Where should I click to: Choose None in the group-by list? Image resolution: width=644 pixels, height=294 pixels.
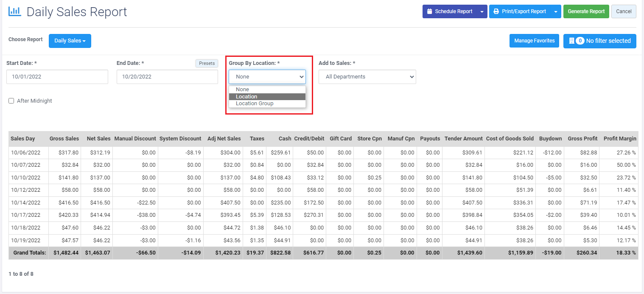[267, 90]
